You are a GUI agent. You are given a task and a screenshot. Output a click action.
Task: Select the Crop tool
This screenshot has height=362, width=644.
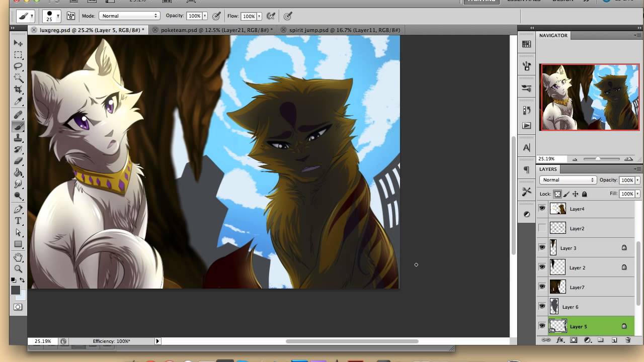(x=18, y=89)
